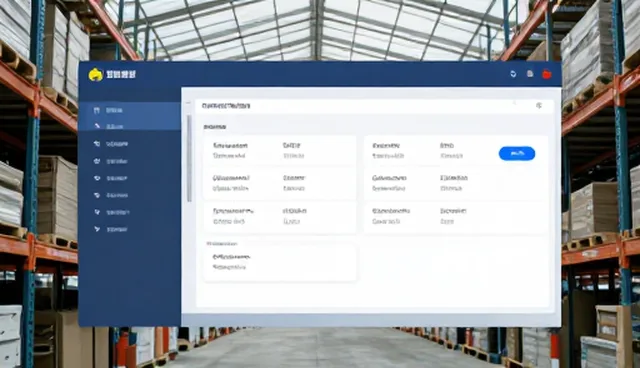Select the sidebar entry with the pencil icon
This screenshot has width=640, height=368.
(130, 126)
